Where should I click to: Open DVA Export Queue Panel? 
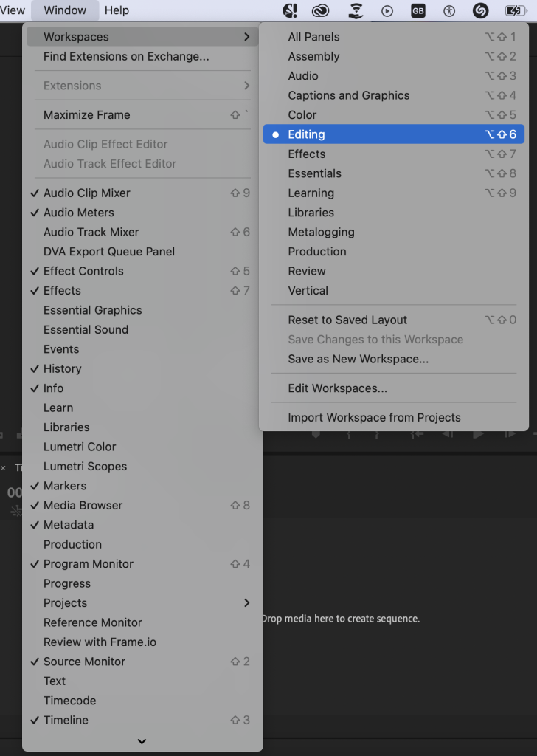click(142, 251)
